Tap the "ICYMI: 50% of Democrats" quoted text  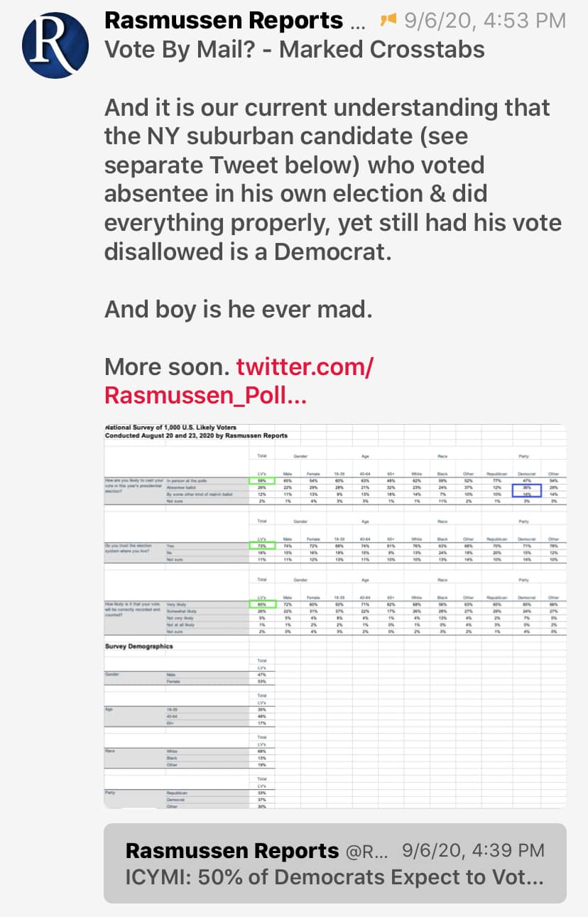point(334,877)
